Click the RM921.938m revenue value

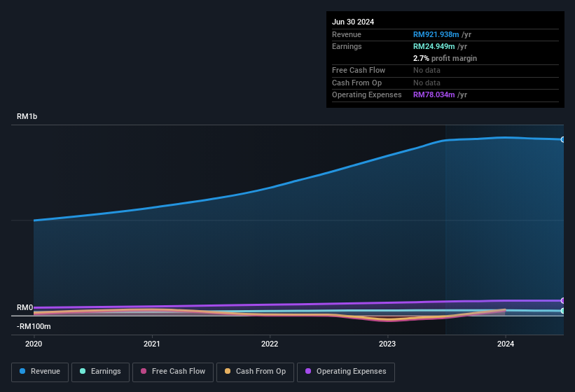click(436, 34)
